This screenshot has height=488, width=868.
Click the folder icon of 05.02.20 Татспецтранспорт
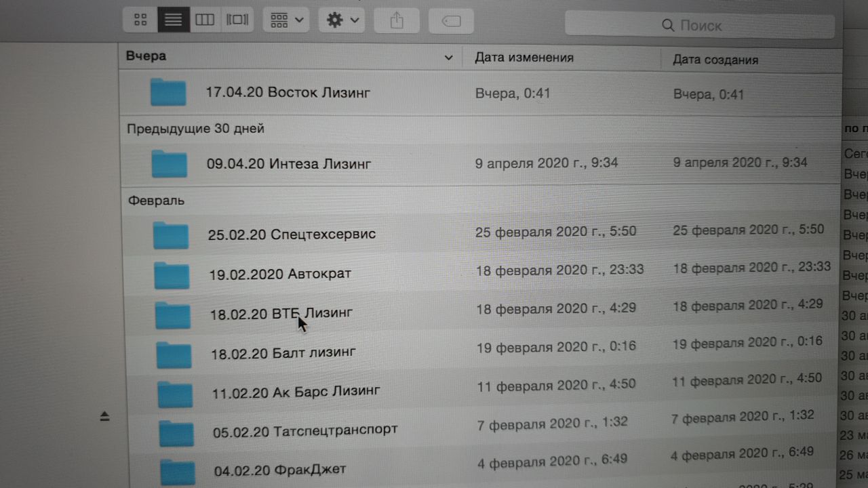tap(177, 433)
